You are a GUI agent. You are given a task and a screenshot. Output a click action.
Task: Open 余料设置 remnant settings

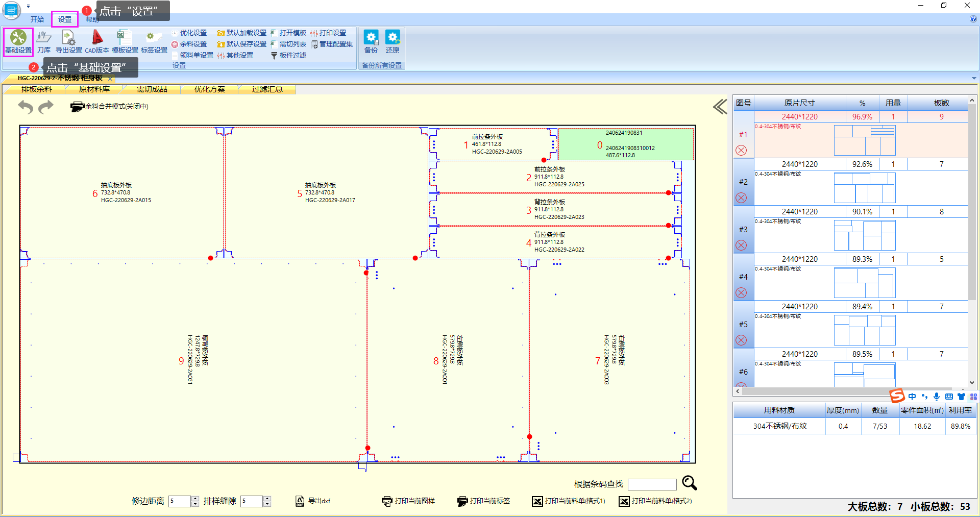pyautogui.click(x=189, y=44)
